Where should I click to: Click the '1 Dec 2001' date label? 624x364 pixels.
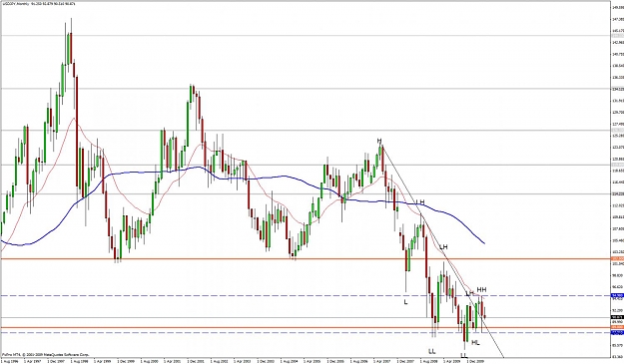(196, 362)
